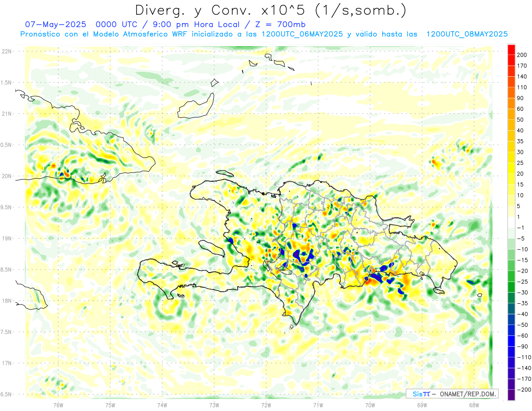532x411 pixels.
Task: Click the green colorbar segment between -25 and -30
Action: click(x=511, y=287)
